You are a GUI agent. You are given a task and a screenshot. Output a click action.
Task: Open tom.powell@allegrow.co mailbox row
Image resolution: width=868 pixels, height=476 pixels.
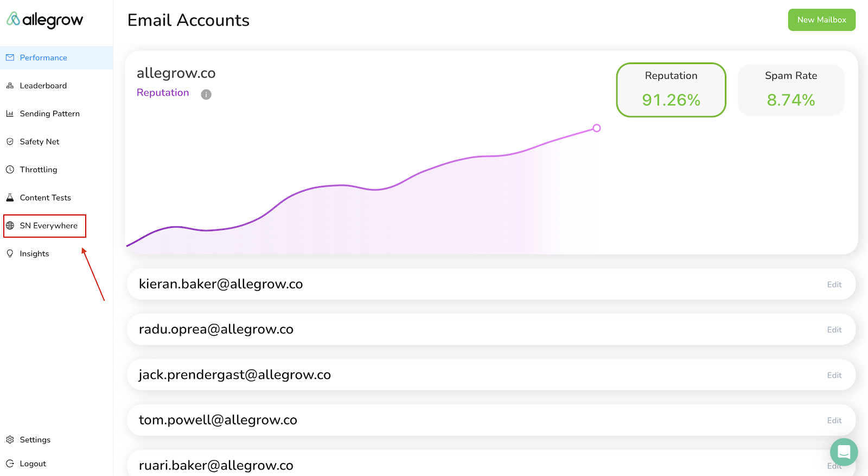point(491,420)
